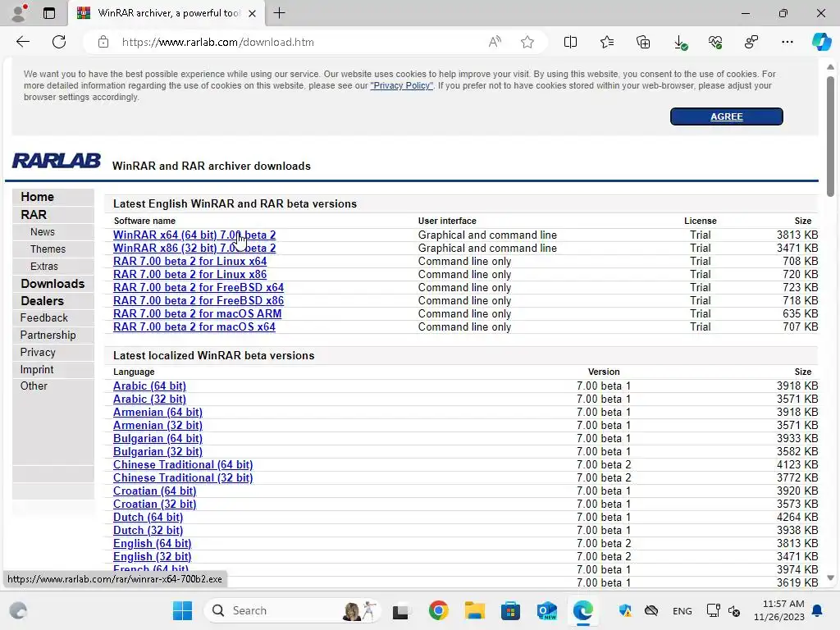Close the WinRAR archiver tab
The height and width of the screenshot is (630, 840).
(253, 13)
